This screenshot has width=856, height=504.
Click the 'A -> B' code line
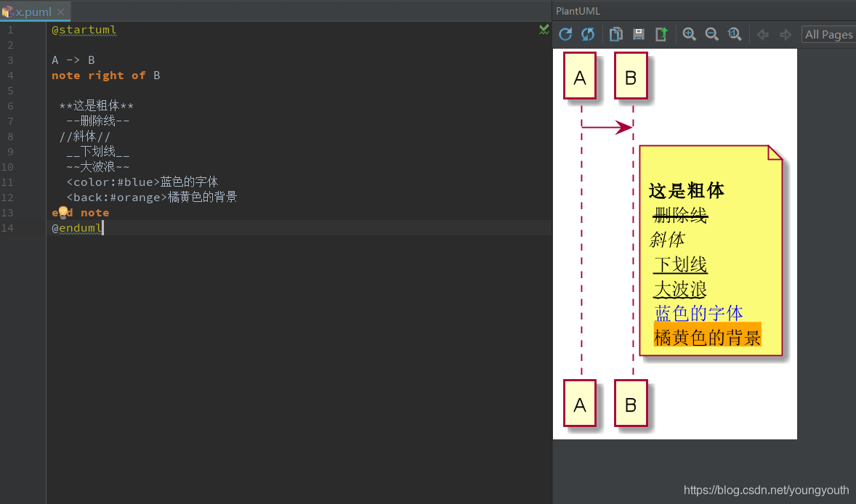[73, 60]
